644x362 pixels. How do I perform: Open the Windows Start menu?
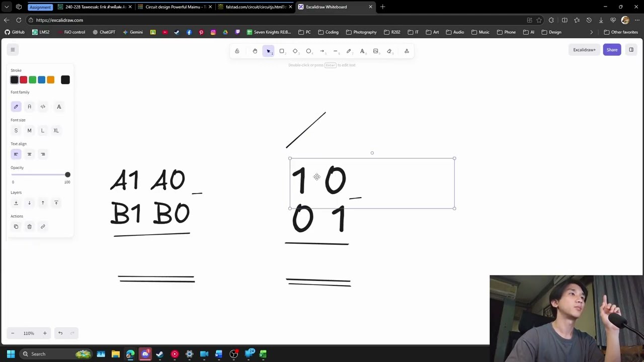[x=11, y=354]
